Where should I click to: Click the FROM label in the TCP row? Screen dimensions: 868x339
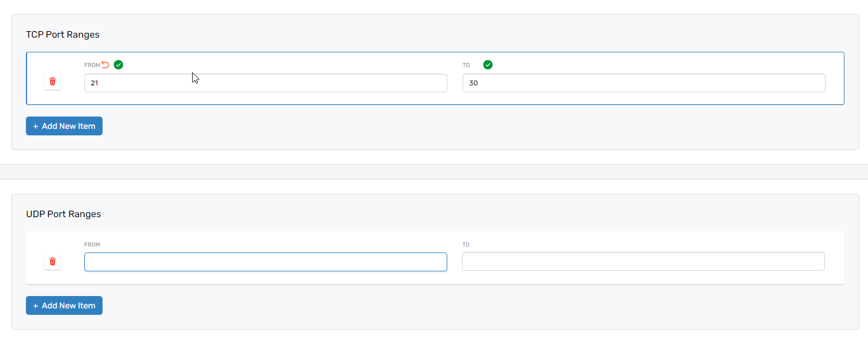click(92, 65)
